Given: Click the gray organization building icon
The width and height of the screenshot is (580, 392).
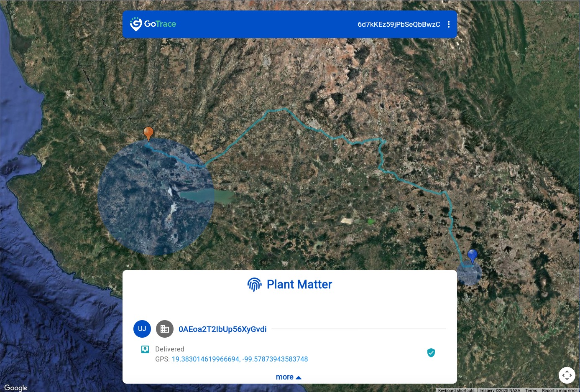Looking at the screenshot, I should [165, 329].
